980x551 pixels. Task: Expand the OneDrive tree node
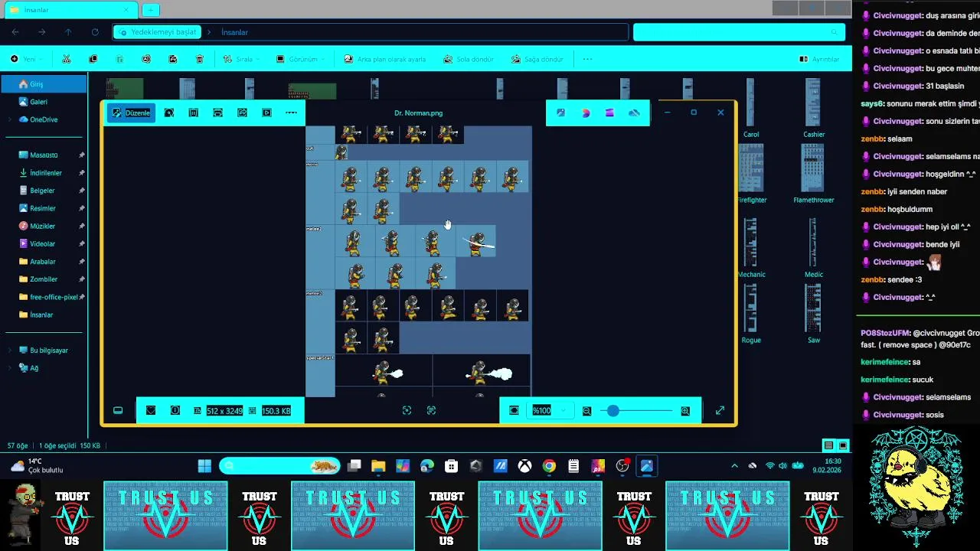(10, 119)
